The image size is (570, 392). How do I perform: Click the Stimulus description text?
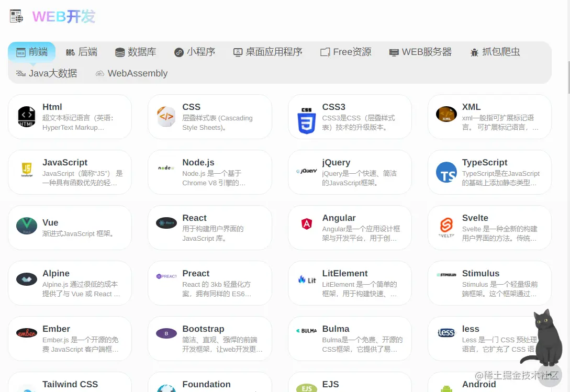coord(499,289)
